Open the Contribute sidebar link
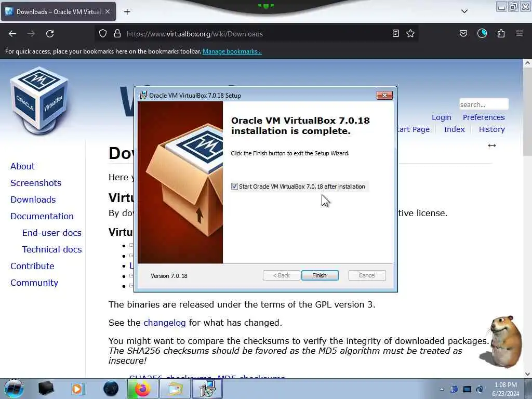532x399 pixels. coord(32,266)
